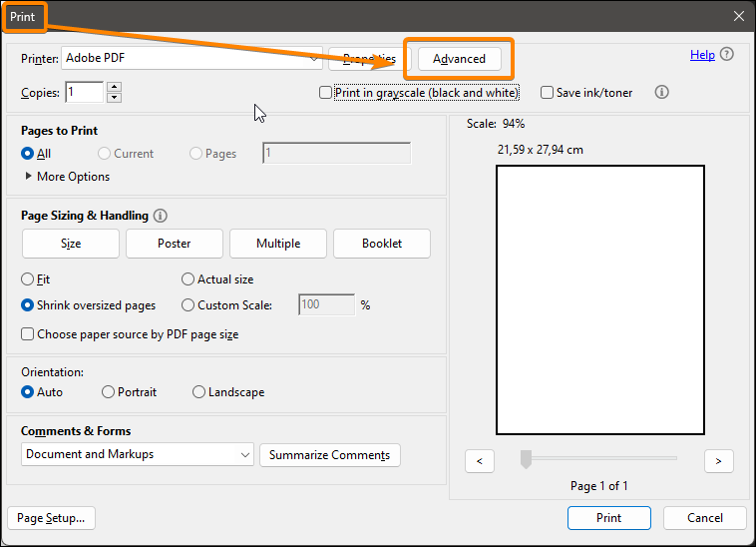Click the Copies number input field
Screen dimensions: 756x547
click(84, 93)
